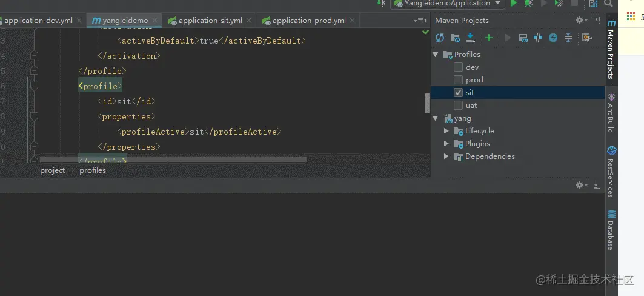Image resolution: width=644 pixels, height=296 pixels.
Task: Open run configuration dropdown YangleidemoApplication
Action: tap(447, 3)
